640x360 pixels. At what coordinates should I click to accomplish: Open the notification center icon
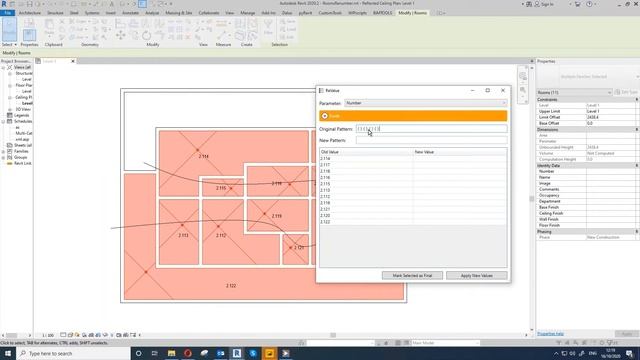tap(629, 353)
